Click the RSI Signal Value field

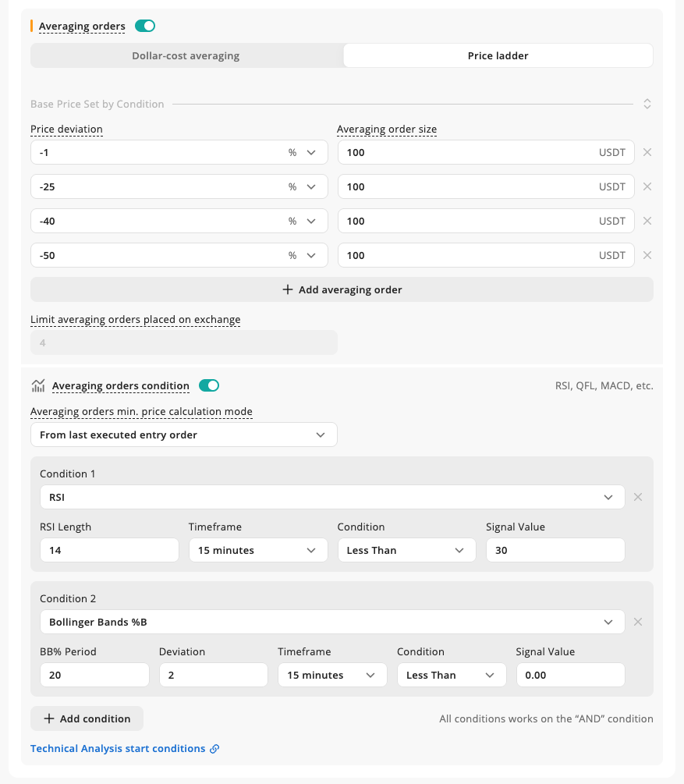[555, 550]
